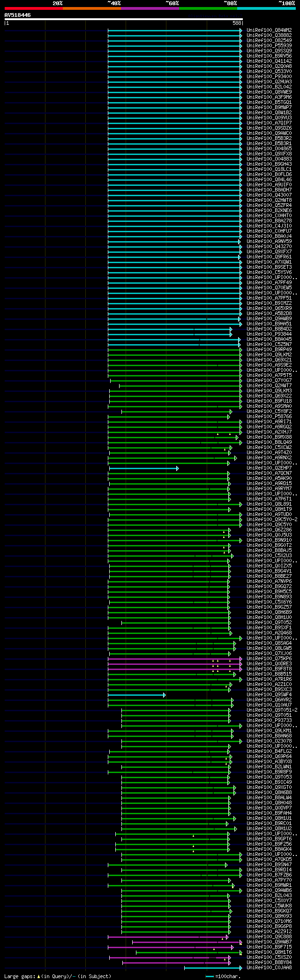Click the hit label UniRef100_B9MWP7
The width and height of the screenshot is (300, 980).
269,108
